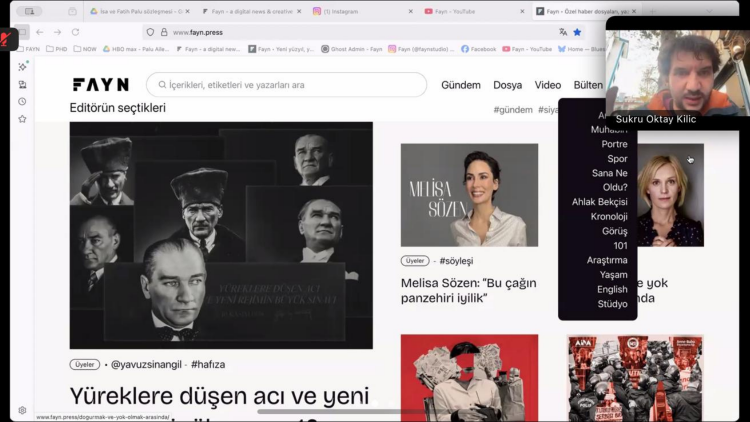Switch to Fayn - a digital news tab
Viewport: 750px width, 422px height.
pyautogui.click(x=251, y=11)
